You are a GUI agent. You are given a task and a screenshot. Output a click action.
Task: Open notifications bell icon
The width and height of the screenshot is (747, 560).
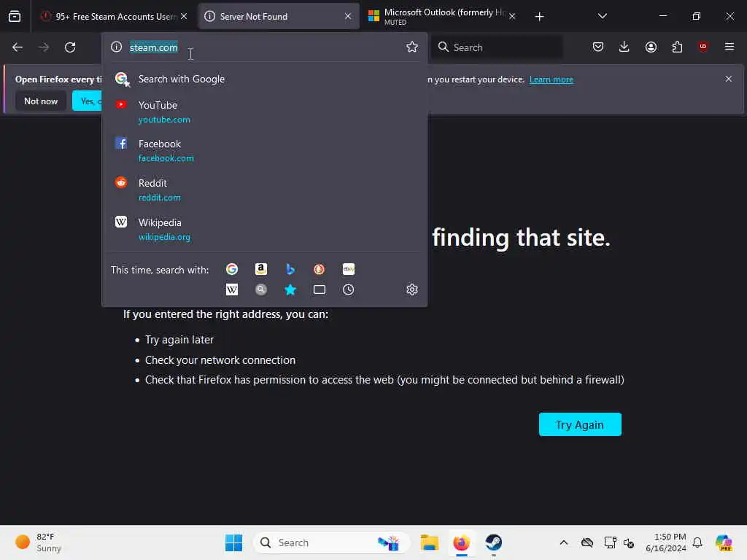coord(697,542)
